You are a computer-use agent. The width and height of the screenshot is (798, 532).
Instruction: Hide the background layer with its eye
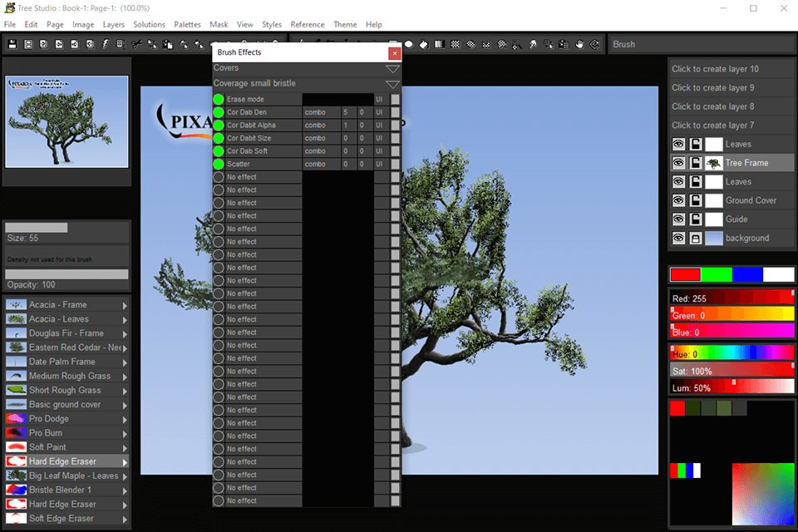pos(678,239)
